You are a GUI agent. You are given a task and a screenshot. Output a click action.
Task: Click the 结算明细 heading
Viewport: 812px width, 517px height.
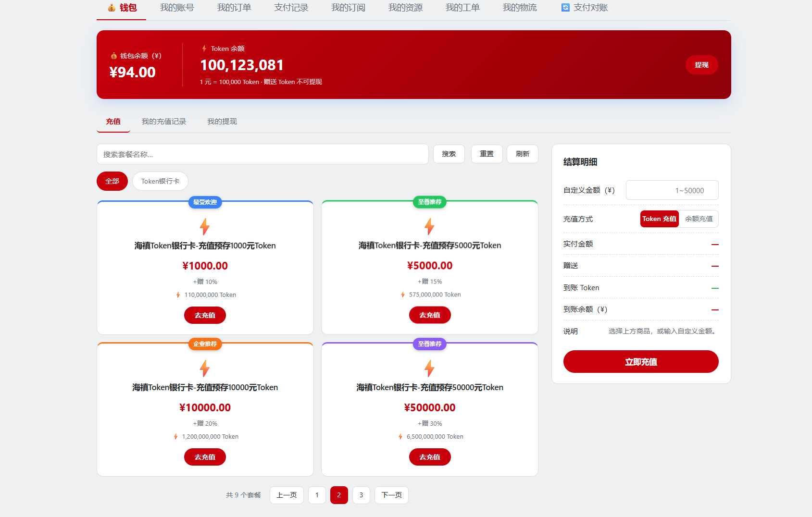click(580, 162)
